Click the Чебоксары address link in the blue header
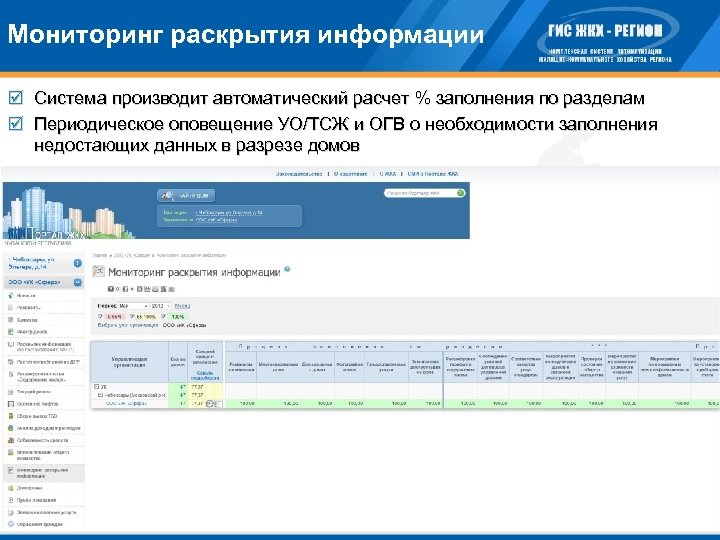The height and width of the screenshot is (540, 720). tap(229, 213)
